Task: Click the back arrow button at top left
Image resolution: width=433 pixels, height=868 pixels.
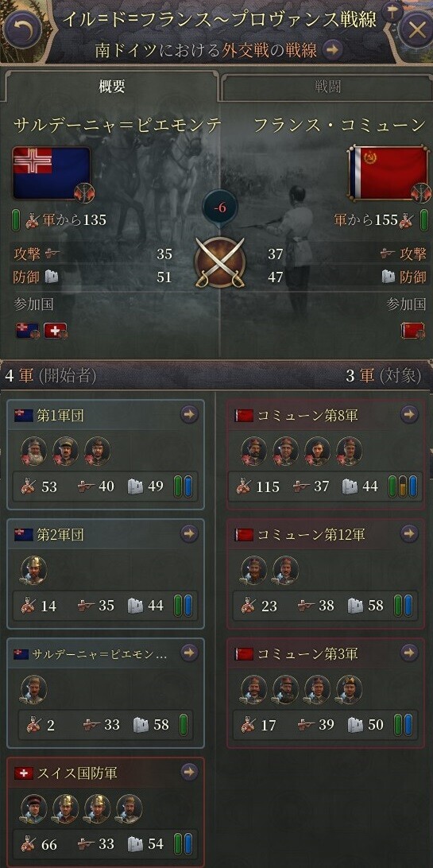Action: 22,29
